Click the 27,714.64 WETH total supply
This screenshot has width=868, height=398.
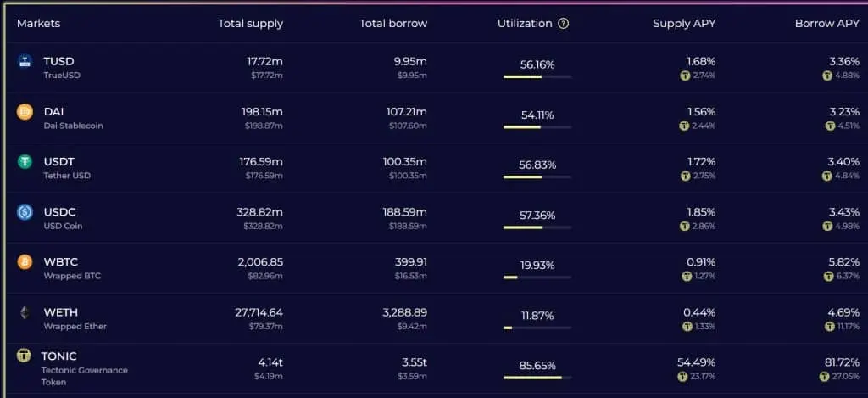(x=259, y=312)
